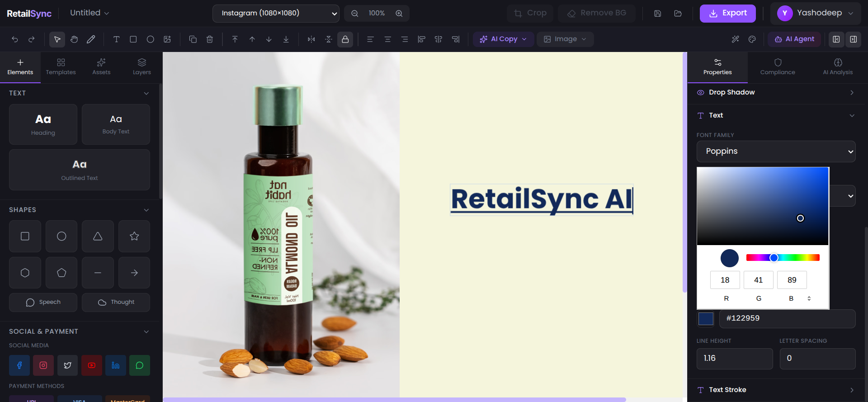Switch to the Assets tab
Viewport: 868px width, 402px height.
pos(101,67)
